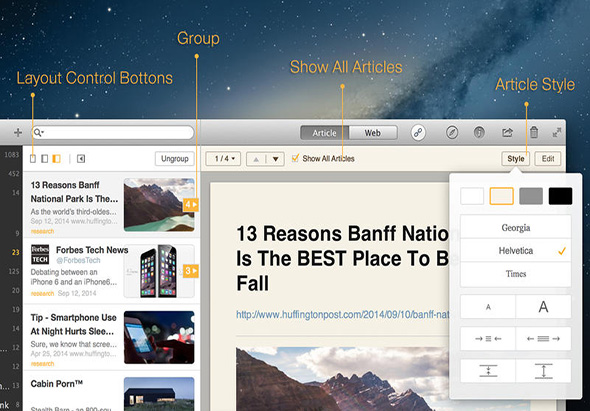Choose the cream sepia background swatch
The height and width of the screenshot is (411, 590).
(x=502, y=196)
